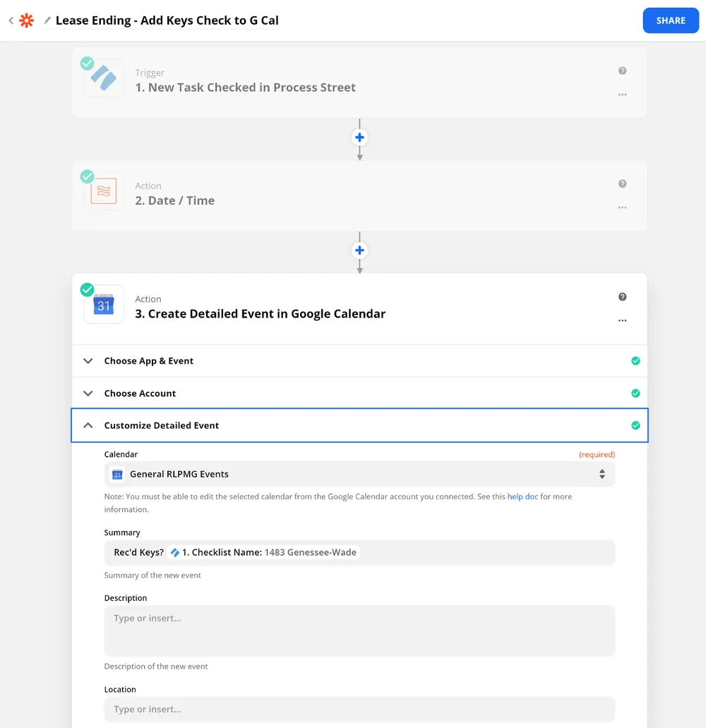This screenshot has width=706, height=728.
Task: Add a step after the Date / Time action
Action: [359, 250]
